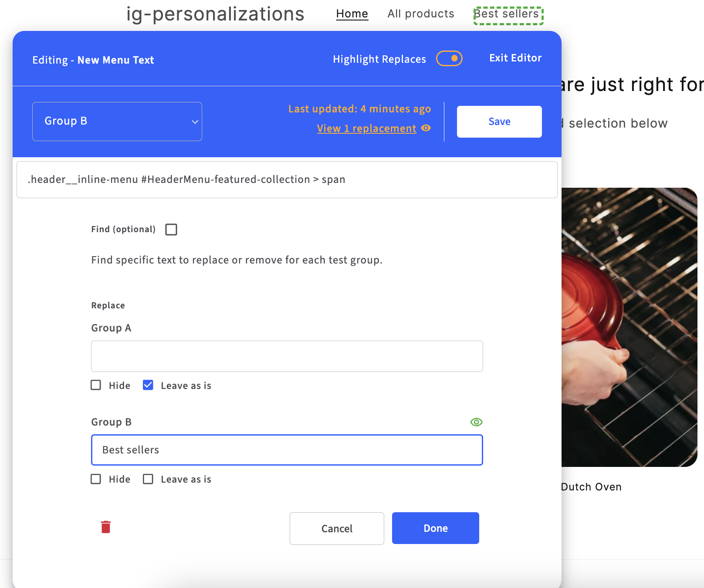Click Exit Editor
The image size is (704, 588).
coord(515,58)
